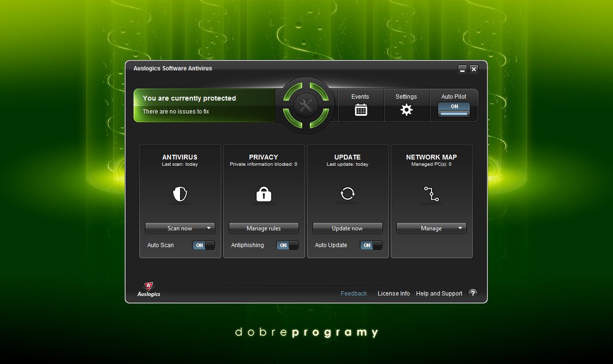Minimize the Auslogics Antivirus window

(x=462, y=69)
